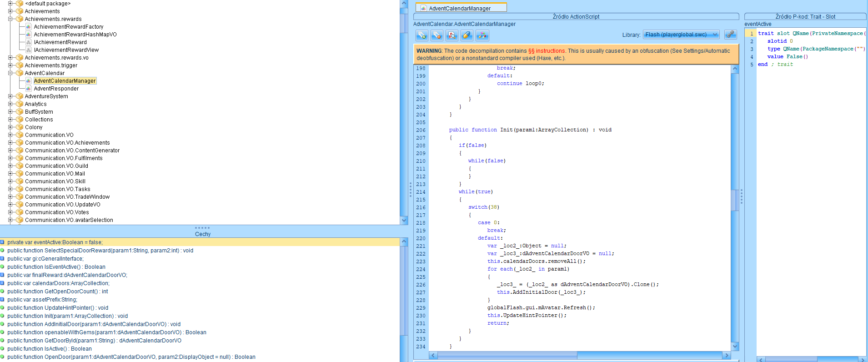The height and width of the screenshot is (362, 868).
Task: Select trait public function IsActive
Action: click(x=50, y=348)
